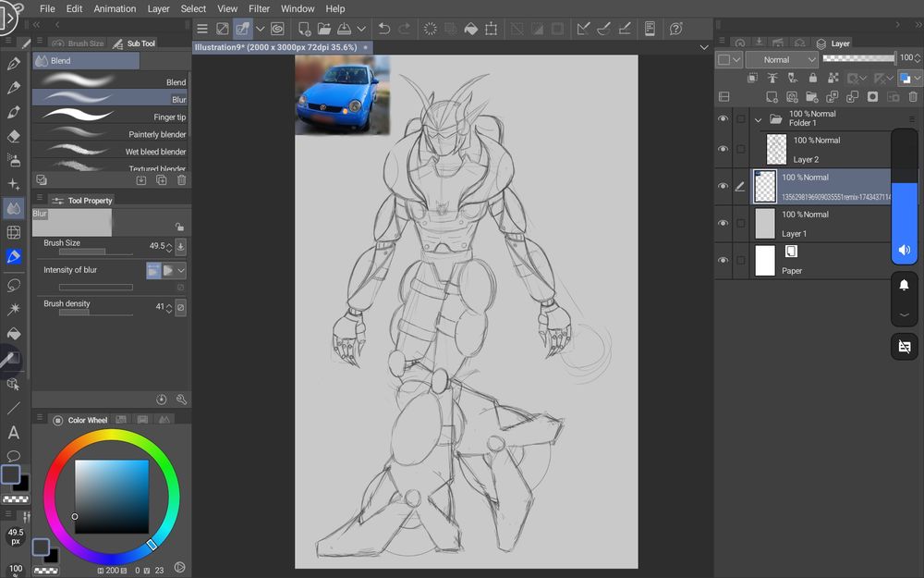
Task: Create a new canvas file
Action: point(304,29)
